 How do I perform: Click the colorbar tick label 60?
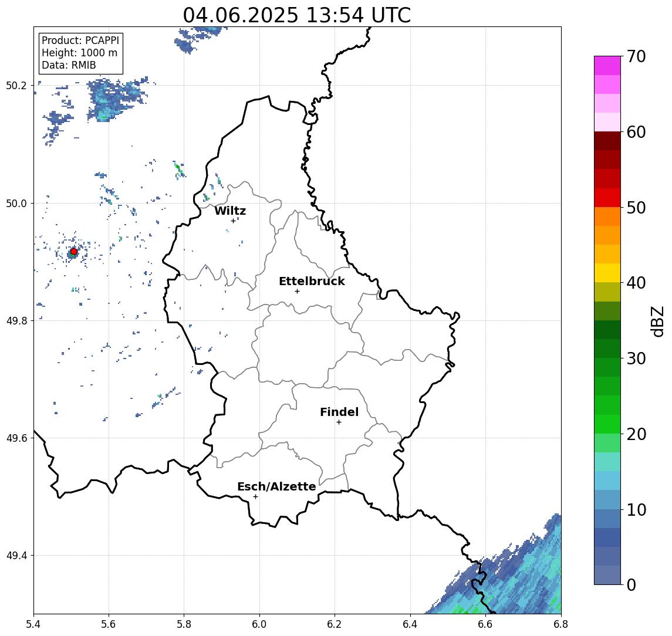pyautogui.click(x=636, y=132)
